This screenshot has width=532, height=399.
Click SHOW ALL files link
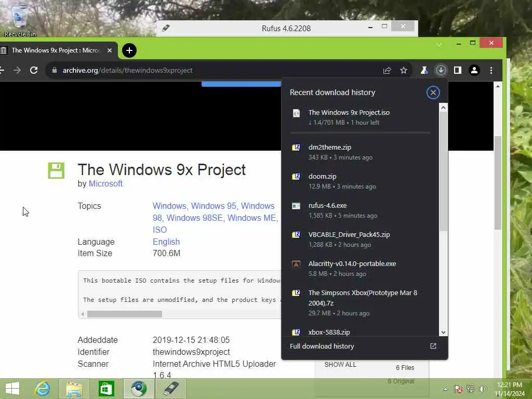click(340, 365)
